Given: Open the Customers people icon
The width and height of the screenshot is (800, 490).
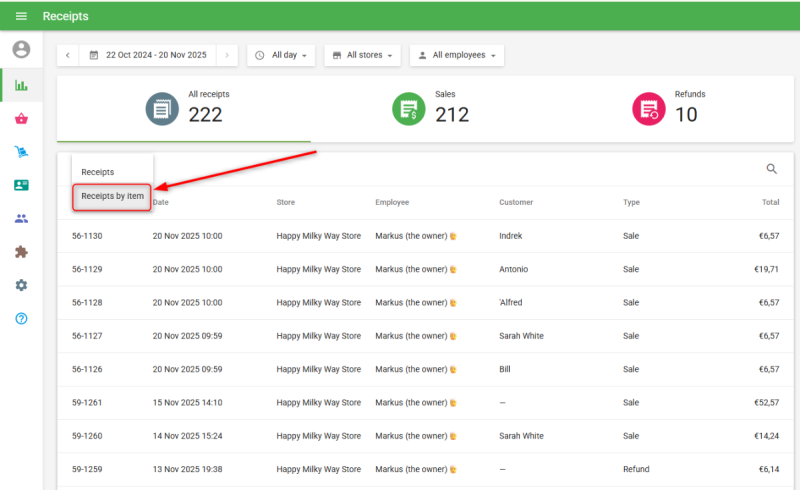Looking at the screenshot, I should pos(21,218).
